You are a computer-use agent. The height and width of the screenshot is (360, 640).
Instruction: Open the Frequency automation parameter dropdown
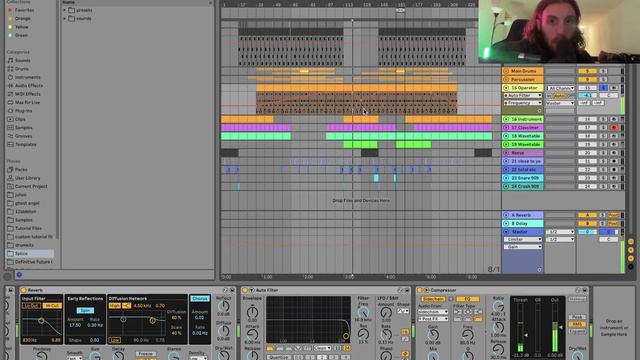(x=523, y=103)
